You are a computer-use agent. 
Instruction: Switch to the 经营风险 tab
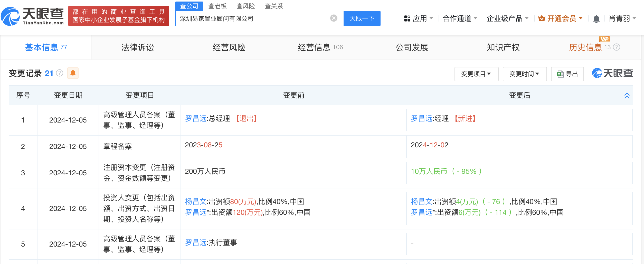pos(229,47)
